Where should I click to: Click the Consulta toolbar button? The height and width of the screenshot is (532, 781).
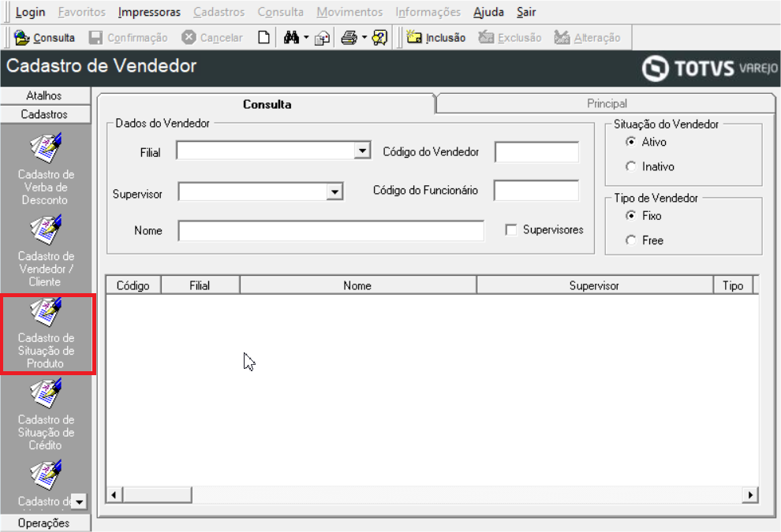tap(45, 38)
